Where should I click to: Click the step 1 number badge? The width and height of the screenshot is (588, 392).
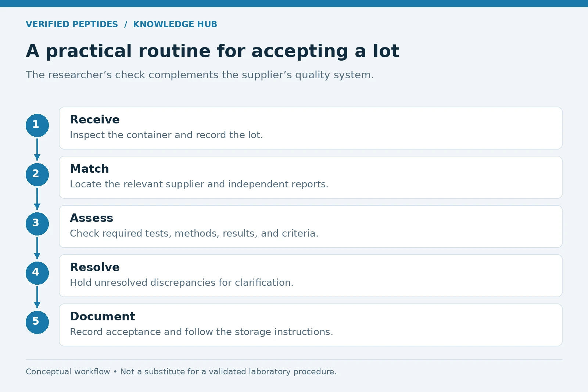pyautogui.click(x=37, y=125)
